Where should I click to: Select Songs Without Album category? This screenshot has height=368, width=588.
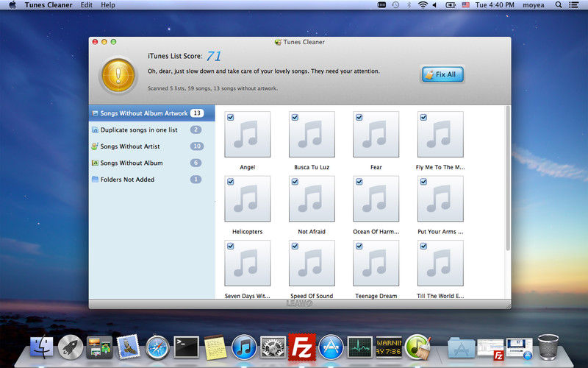(151, 163)
